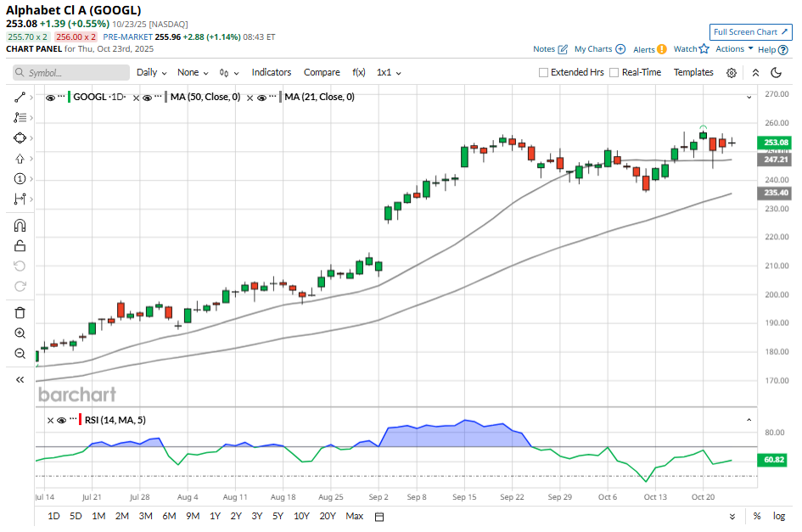
Task: Open the None dropdown
Action: point(193,73)
